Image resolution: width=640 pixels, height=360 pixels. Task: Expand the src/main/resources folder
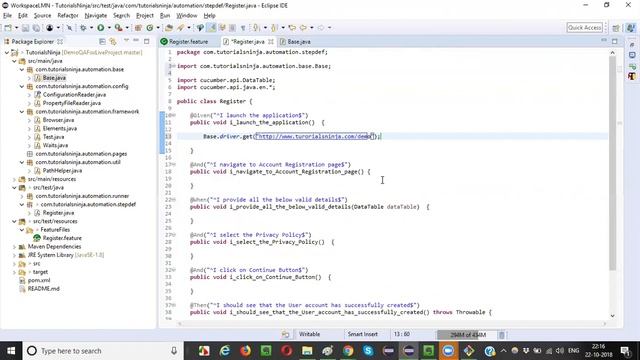(x=14, y=179)
